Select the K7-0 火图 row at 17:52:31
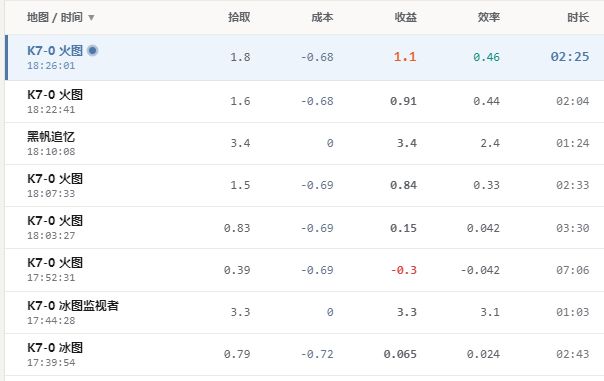This screenshot has height=381, width=604. pos(304,270)
